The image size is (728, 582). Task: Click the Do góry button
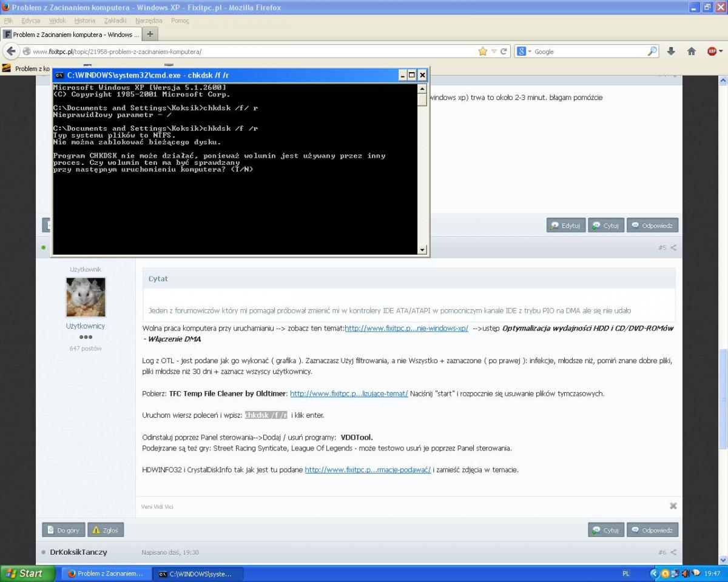point(64,530)
